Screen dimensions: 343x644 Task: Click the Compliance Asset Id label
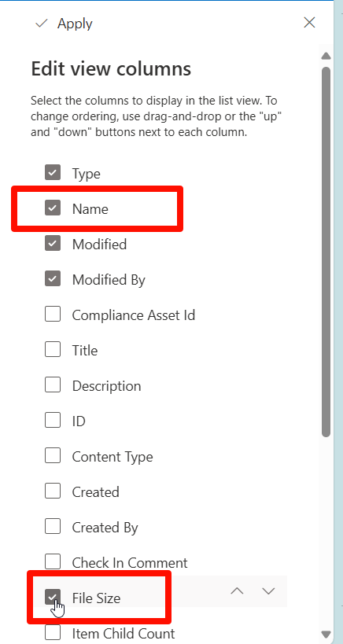coord(134,315)
